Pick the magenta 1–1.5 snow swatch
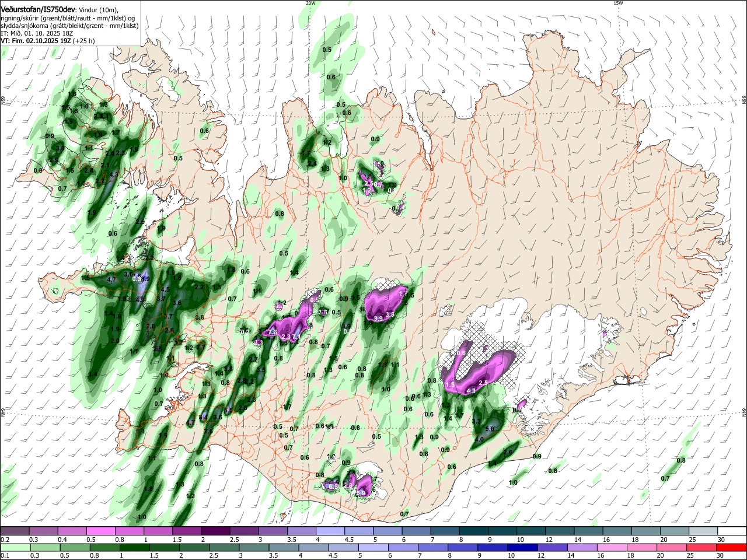747x560 pixels. pyautogui.click(x=158, y=531)
